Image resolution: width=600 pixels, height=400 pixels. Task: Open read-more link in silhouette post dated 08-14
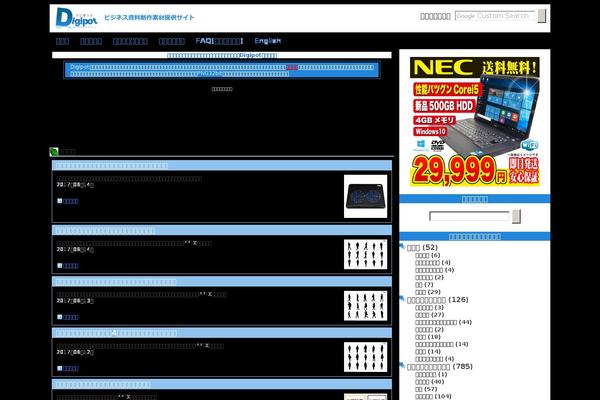[x=70, y=266]
